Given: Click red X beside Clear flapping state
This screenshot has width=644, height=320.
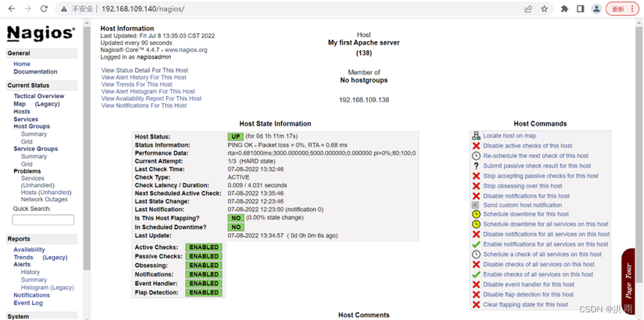Looking at the screenshot, I should click(476, 305).
